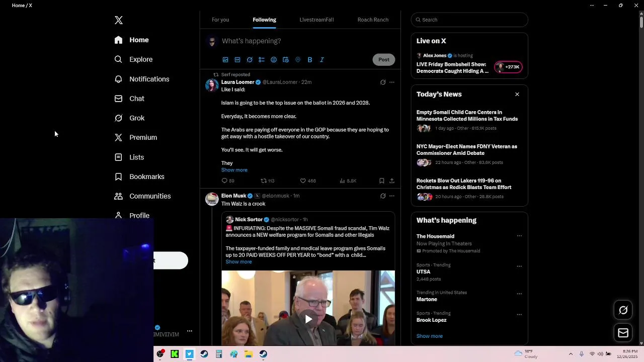Image resolution: width=644 pixels, height=362 pixels.
Task: Open Communities from sidebar
Action: (142, 196)
